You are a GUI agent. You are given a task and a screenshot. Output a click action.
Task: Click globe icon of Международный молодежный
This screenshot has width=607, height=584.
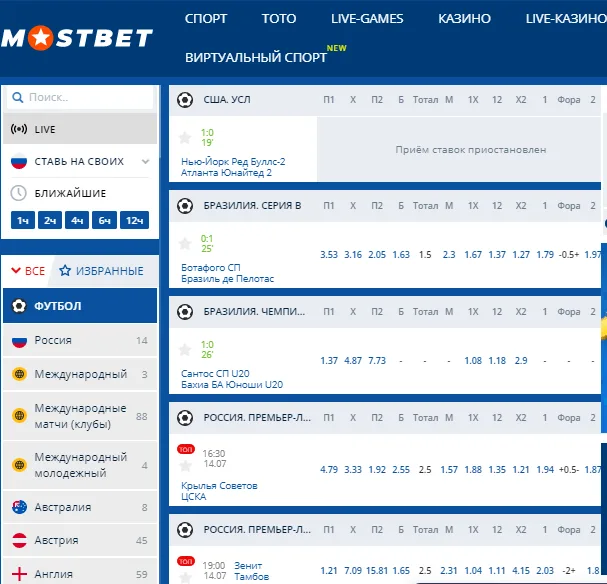(19, 464)
